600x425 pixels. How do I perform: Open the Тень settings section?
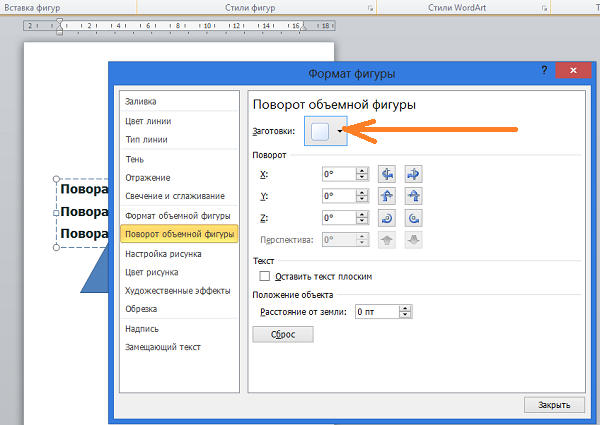(x=134, y=158)
